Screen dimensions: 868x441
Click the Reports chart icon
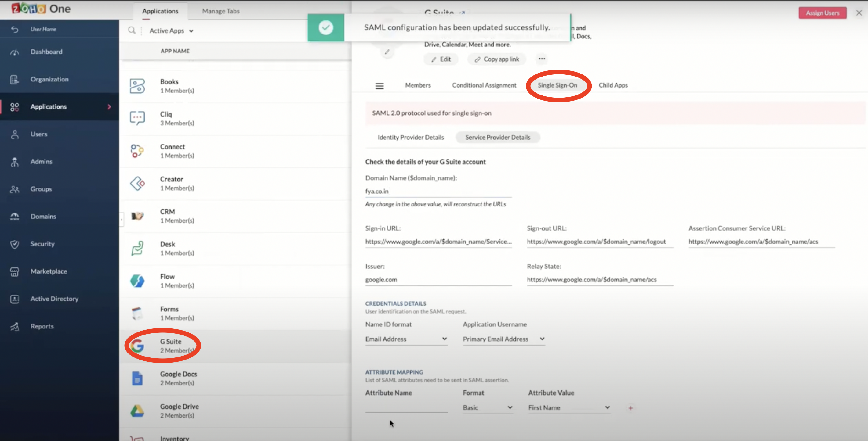pyautogui.click(x=14, y=327)
